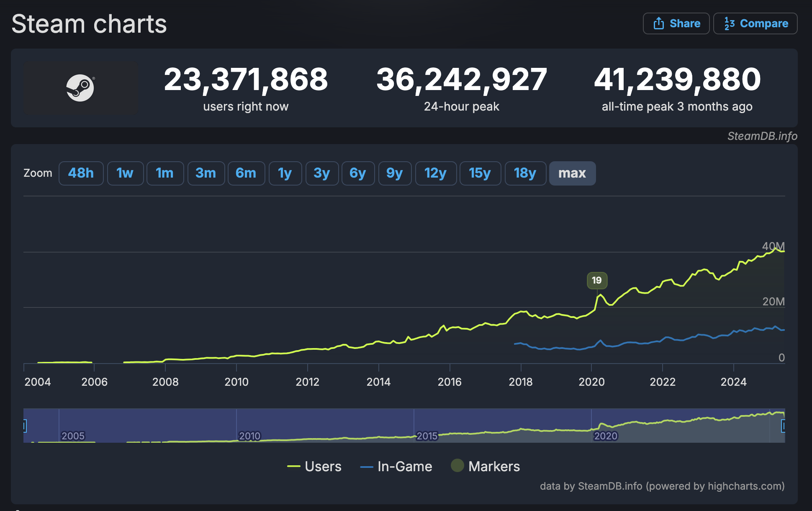
Task: Set chart zoom to 6m
Action: 246,173
